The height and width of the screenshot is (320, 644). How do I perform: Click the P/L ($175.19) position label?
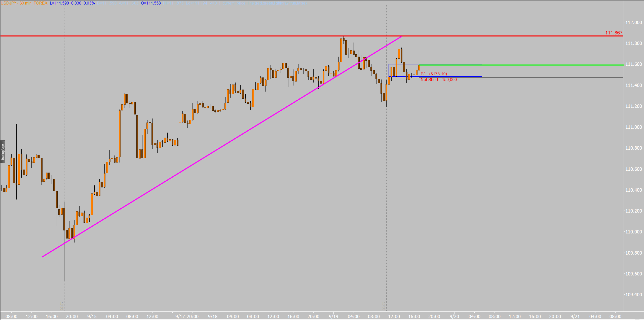(434, 74)
